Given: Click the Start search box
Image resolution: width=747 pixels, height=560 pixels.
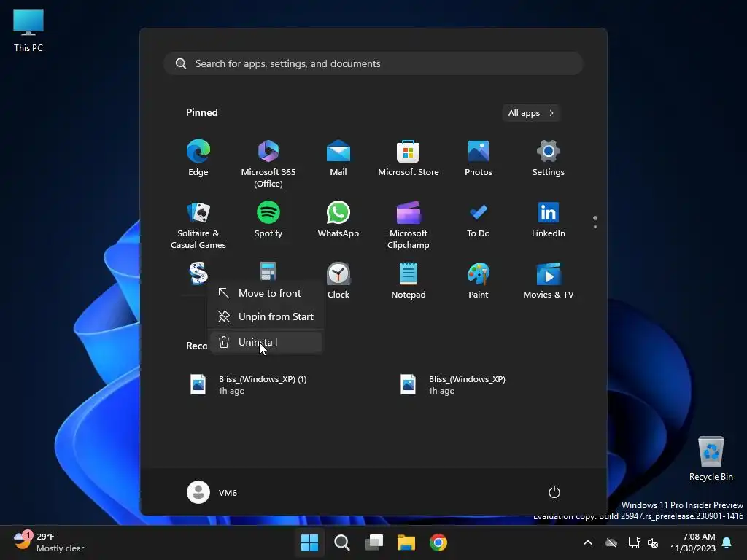Looking at the screenshot, I should click(373, 63).
